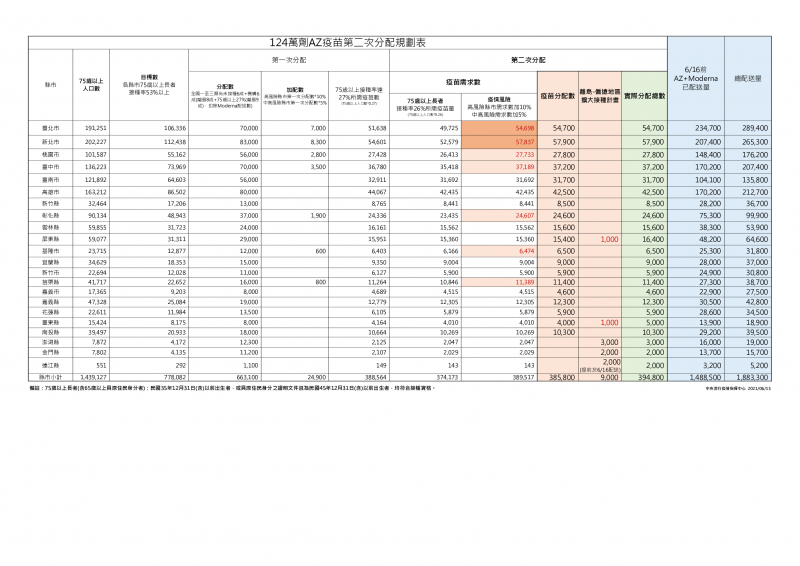This screenshot has height=566, width=800.
Task: Select the 金門縣 row label
Action: (x=50, y=352)
